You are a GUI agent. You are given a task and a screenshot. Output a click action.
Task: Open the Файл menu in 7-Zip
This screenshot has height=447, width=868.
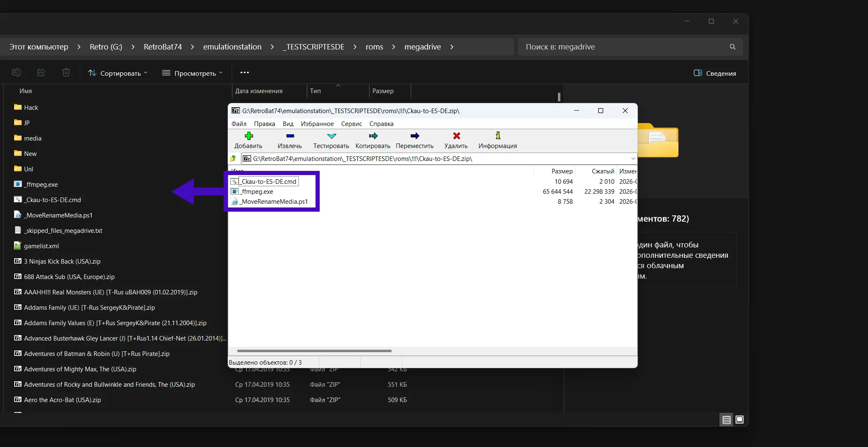click(x=239, y=124)
